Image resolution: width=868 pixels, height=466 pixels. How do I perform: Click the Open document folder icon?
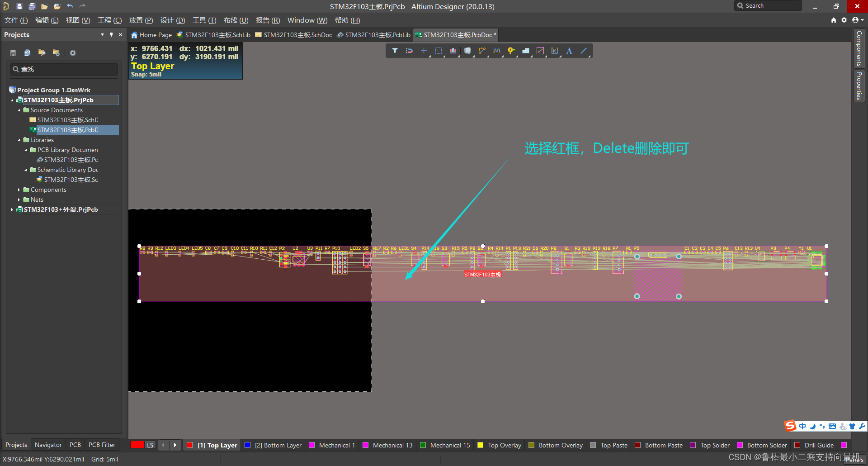[x=44, y=6]
